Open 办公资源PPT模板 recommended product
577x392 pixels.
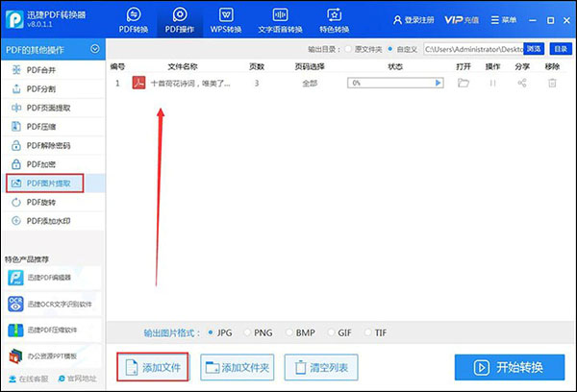pyautogui.click(x=53, y=355)
